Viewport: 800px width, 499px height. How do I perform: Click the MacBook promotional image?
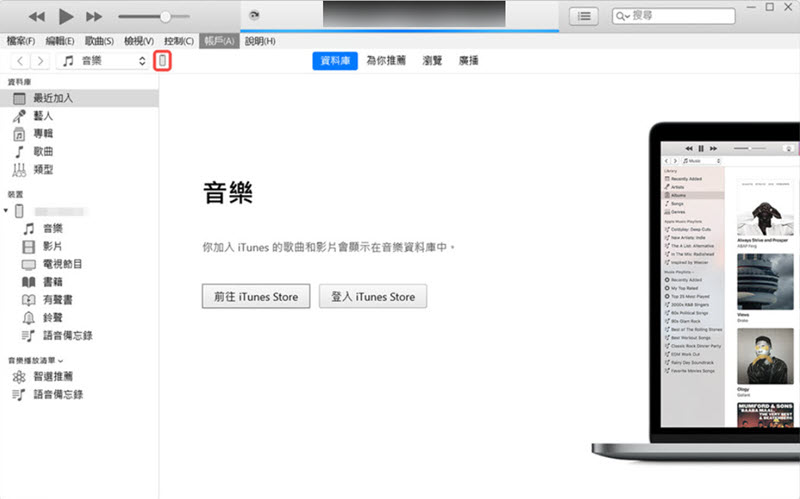(696, 291)
